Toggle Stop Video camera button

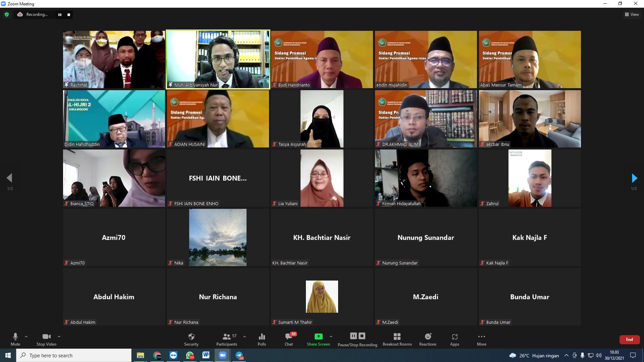(46, 337)
